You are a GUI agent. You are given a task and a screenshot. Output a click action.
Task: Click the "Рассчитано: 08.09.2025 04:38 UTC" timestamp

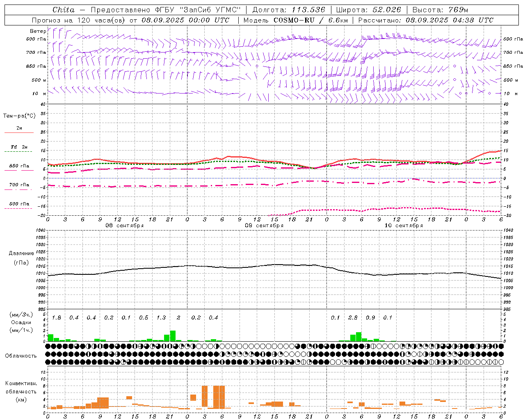(426, 20)
